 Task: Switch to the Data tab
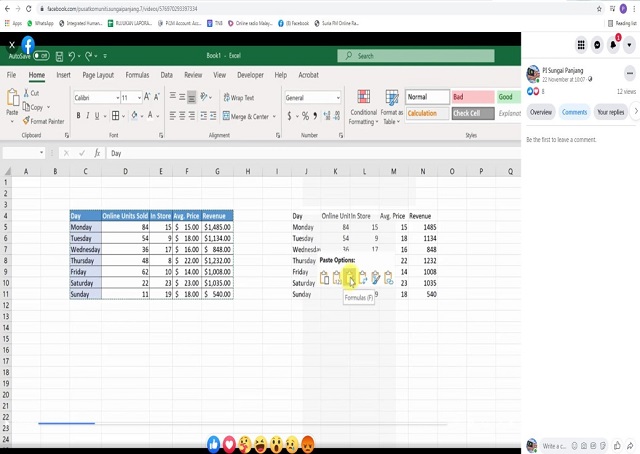point(167,75)
